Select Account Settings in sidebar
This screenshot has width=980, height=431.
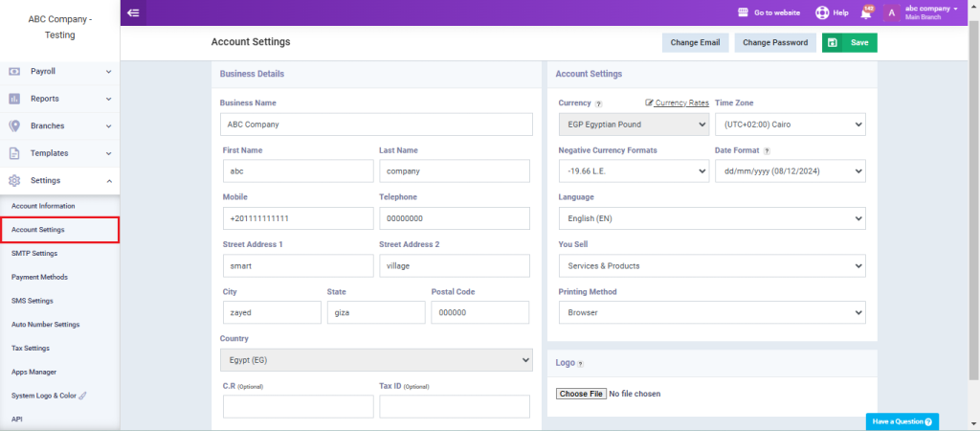(59, 230)
